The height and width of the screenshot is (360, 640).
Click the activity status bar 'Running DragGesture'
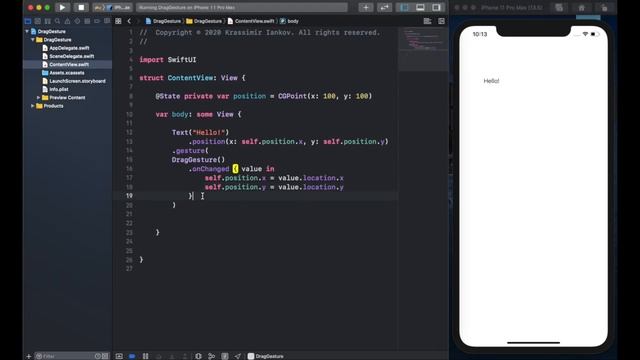pyautogui.click(x=242, y=7)
